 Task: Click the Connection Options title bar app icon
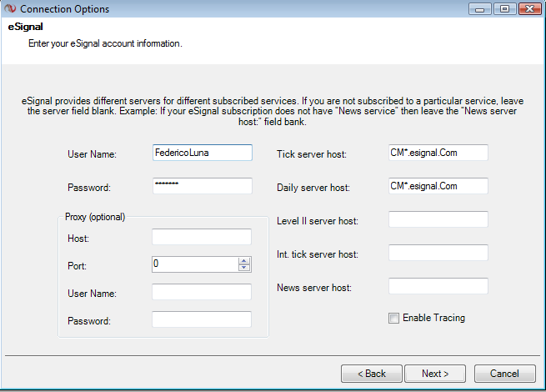(10, 9)
